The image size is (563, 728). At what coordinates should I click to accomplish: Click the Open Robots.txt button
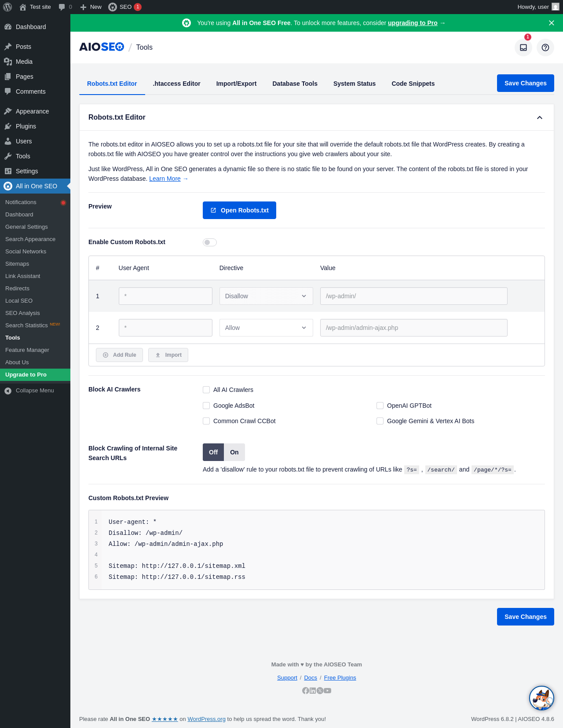239,210
